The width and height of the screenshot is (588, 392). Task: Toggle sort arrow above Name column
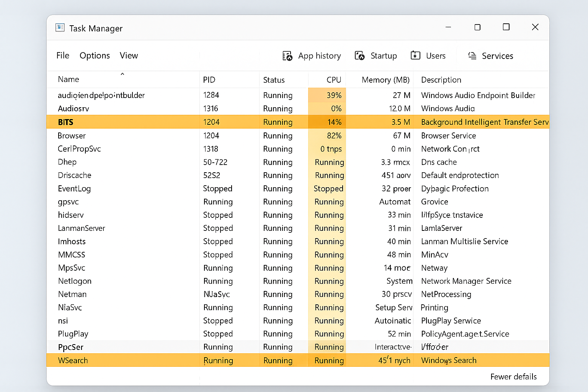coord(122,74)
